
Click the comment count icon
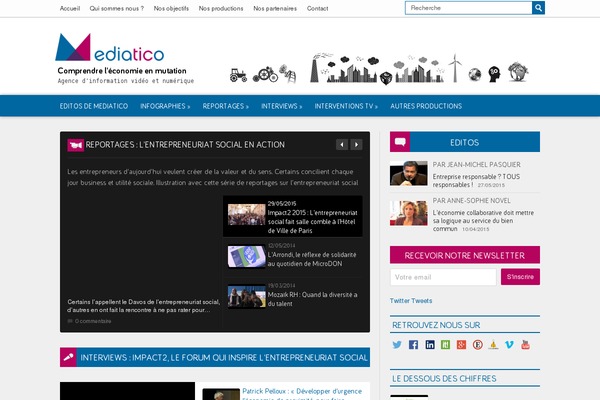pos(70,321)
